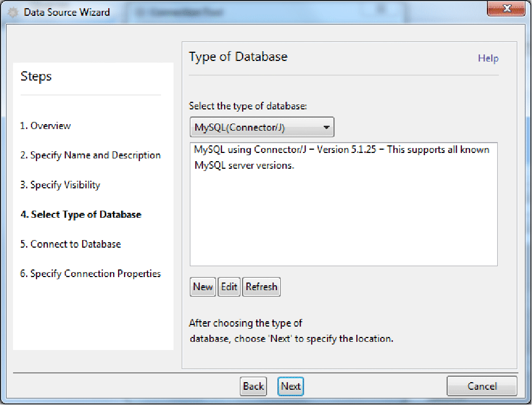Screen dimensions: 532x405
Task: Proceed with the Next button
Action: (x=290, y=386)
